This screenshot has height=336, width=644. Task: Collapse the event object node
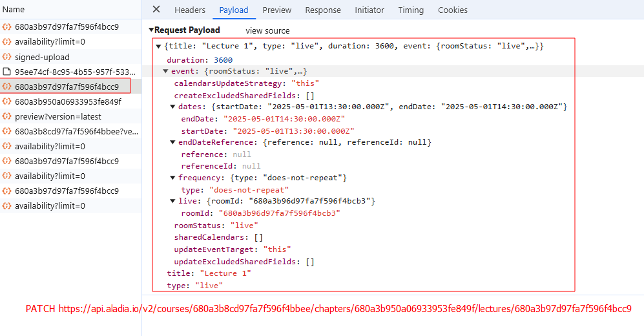pyautogui.click(x=165, y=71)
